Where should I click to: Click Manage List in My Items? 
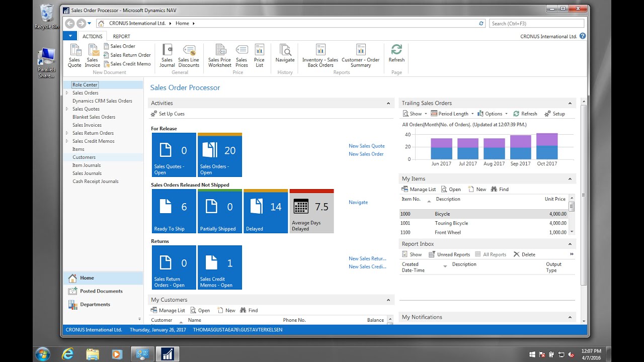419,190
